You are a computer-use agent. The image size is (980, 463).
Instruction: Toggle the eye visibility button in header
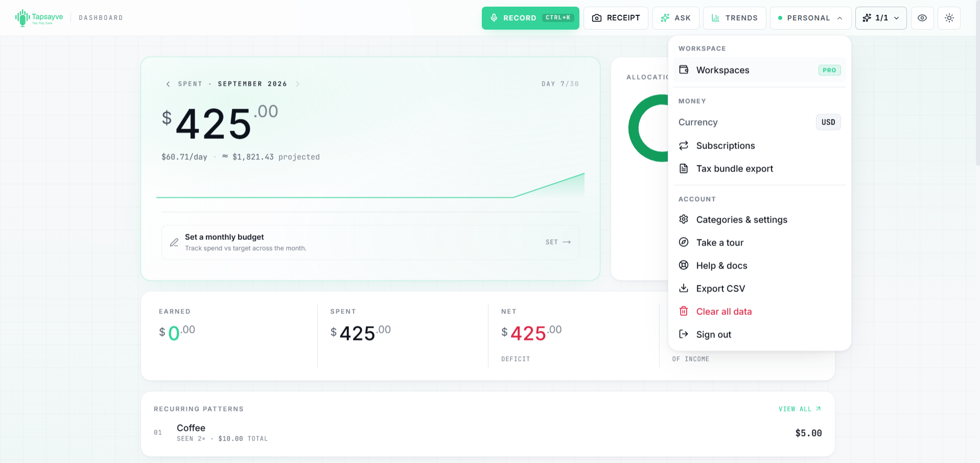(x=922, y=18)
